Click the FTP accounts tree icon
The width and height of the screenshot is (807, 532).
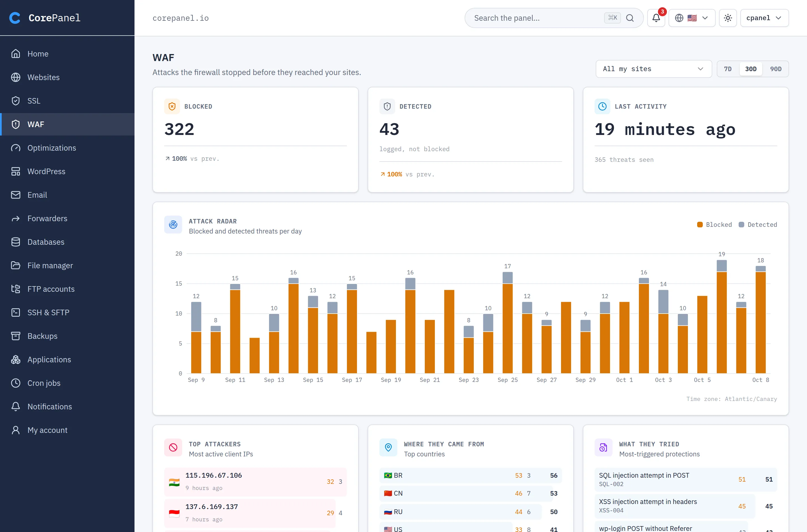(x=16, y=289)
